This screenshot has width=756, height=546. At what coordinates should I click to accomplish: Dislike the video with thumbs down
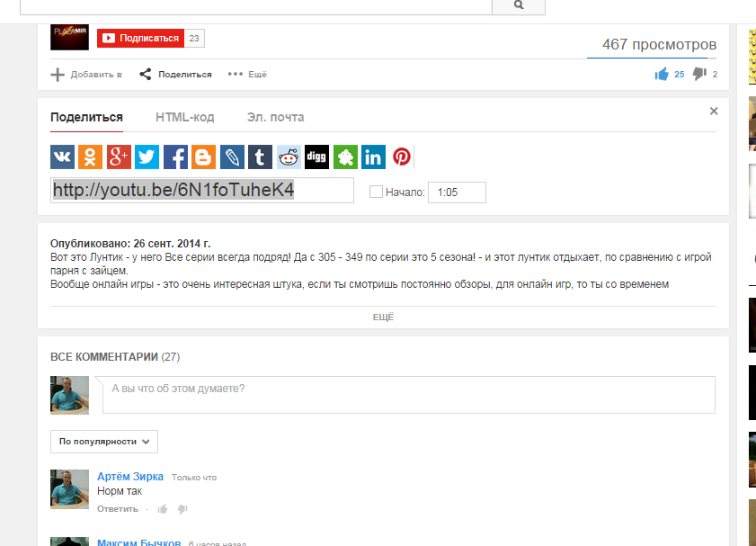[x=699, y=74]
